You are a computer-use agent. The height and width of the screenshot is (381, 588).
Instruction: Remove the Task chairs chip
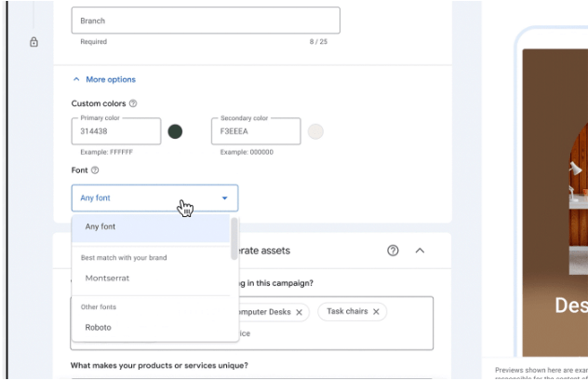pyautogui.click(x=376, y=311)
